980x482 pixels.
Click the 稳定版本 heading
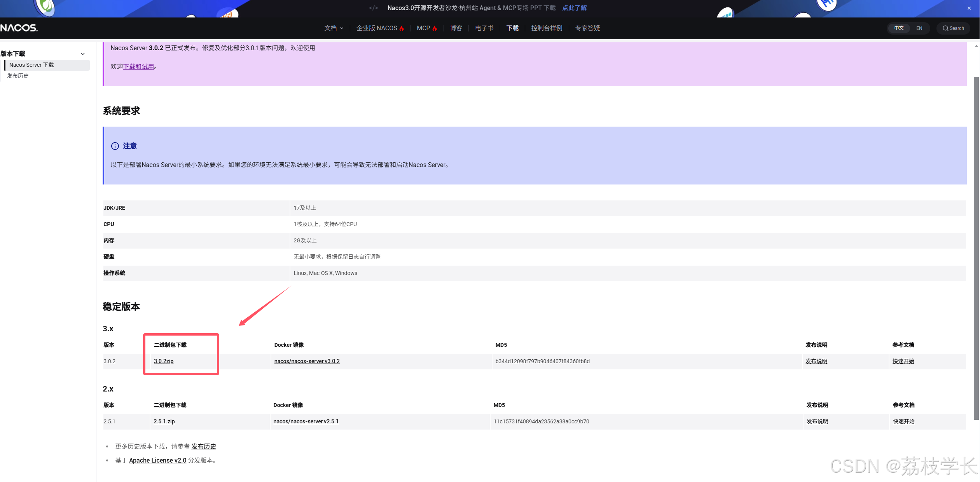(121, 306)
